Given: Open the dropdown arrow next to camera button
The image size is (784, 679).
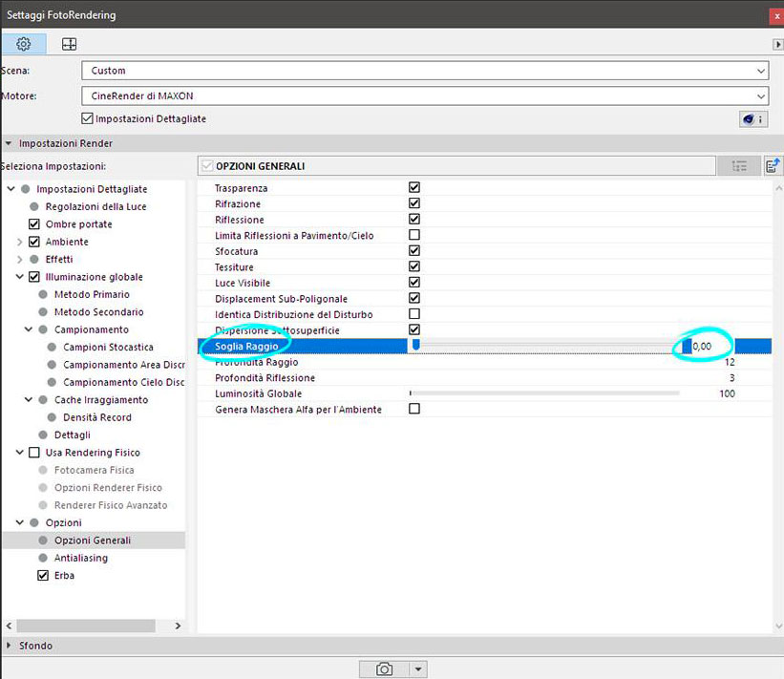Looking at the screenshot, I should [x=418, y=669].
